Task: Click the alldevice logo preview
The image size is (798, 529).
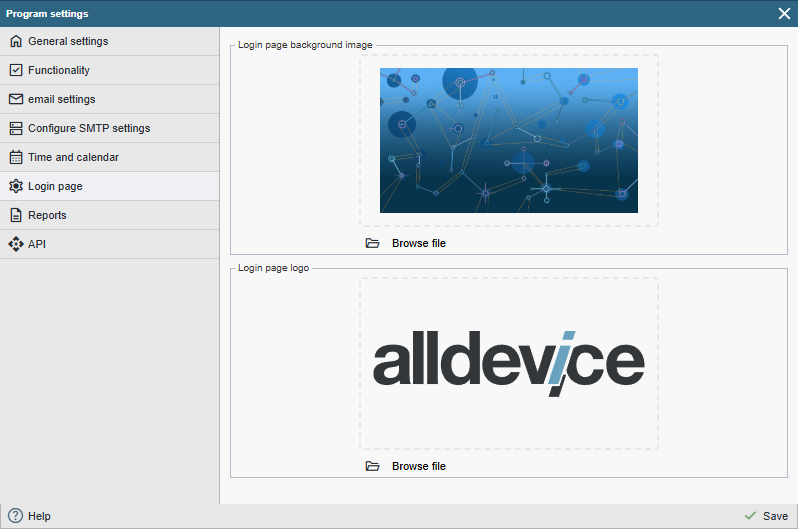Action: point(509,364)
